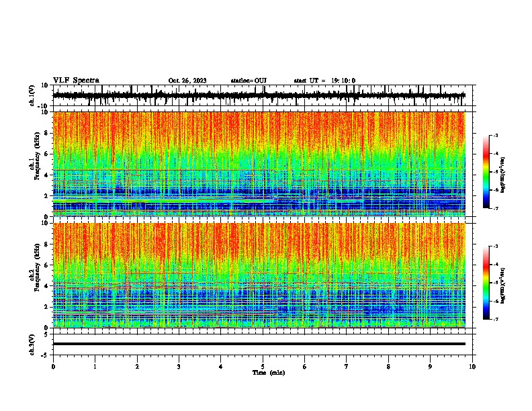
Task: Click the "-7" tick on ch.2 colorbar
Action: pyautogui.click(x=495, y=319)
